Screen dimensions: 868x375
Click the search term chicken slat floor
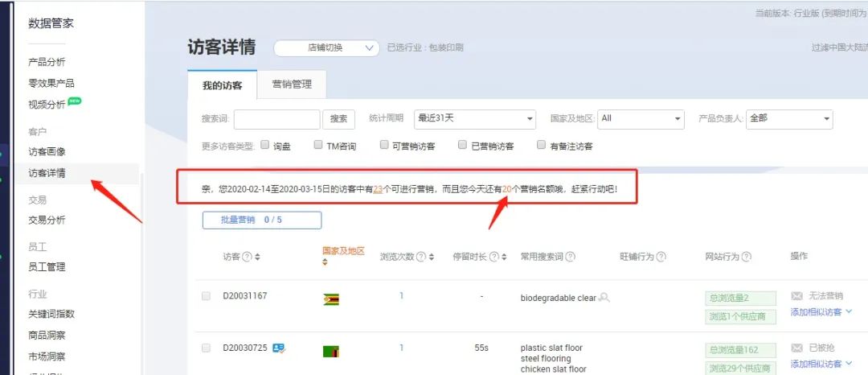(x=553, y=369)
